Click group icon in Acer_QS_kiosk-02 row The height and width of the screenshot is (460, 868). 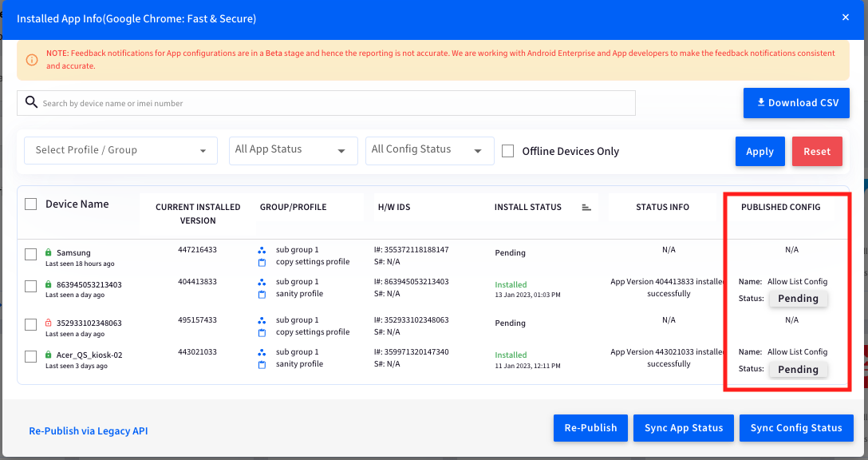[262, 352]
